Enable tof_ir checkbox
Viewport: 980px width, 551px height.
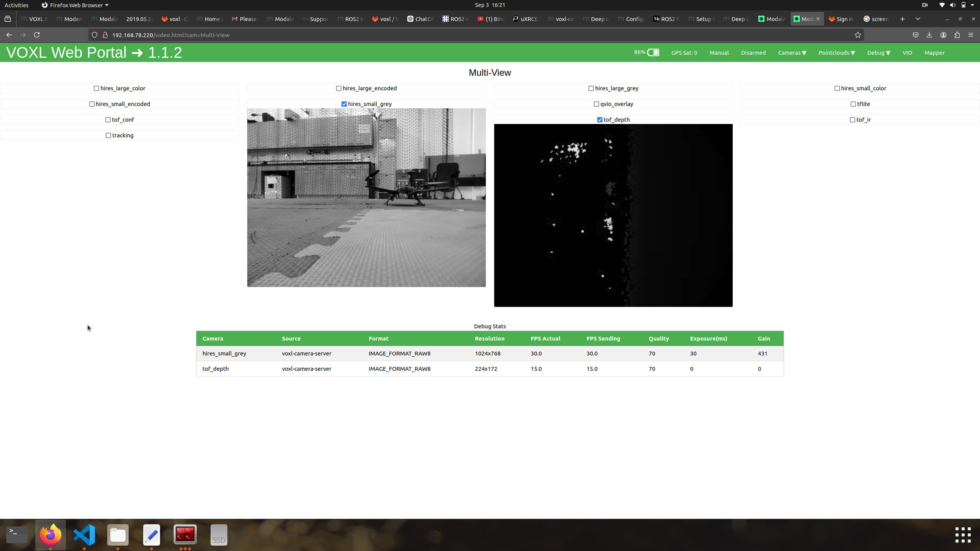853,120
